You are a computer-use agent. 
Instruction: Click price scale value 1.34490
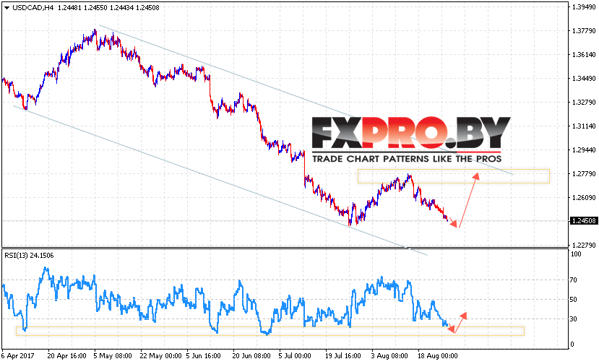pyautogui.click(x=584, y=79)
